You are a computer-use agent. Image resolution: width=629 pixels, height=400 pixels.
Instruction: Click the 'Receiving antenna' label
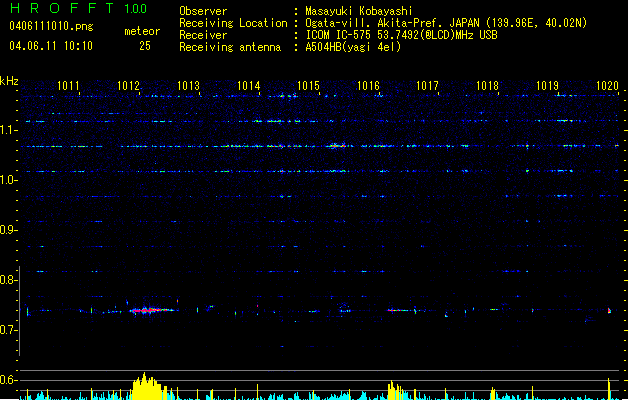pos(230,47)
